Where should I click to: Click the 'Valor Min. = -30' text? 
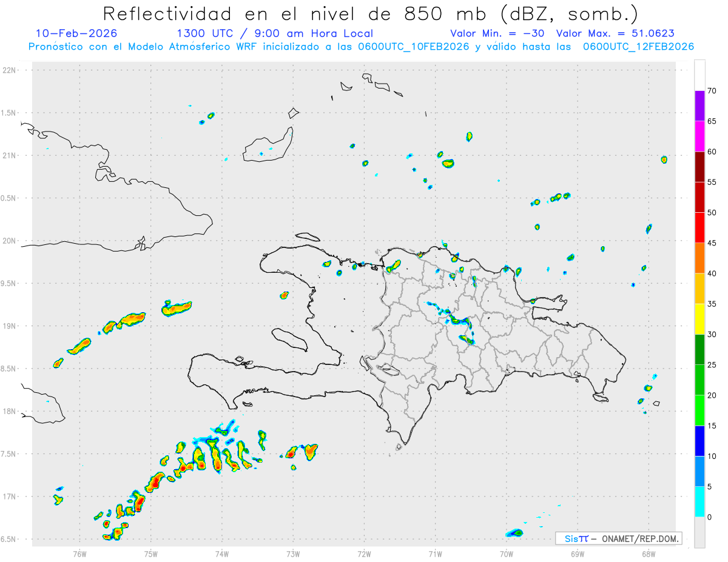[x=499, y=33]
